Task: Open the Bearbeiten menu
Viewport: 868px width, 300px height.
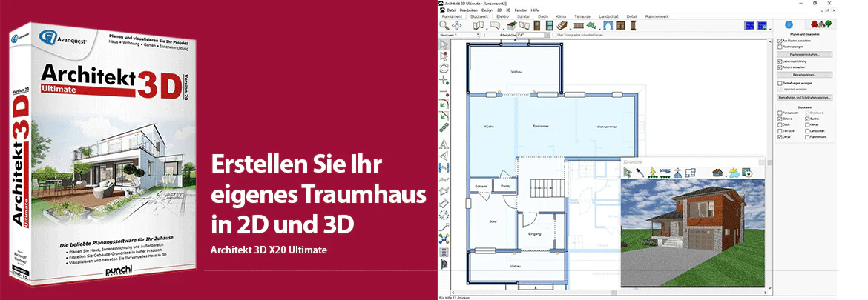Action: pos(469,10)
